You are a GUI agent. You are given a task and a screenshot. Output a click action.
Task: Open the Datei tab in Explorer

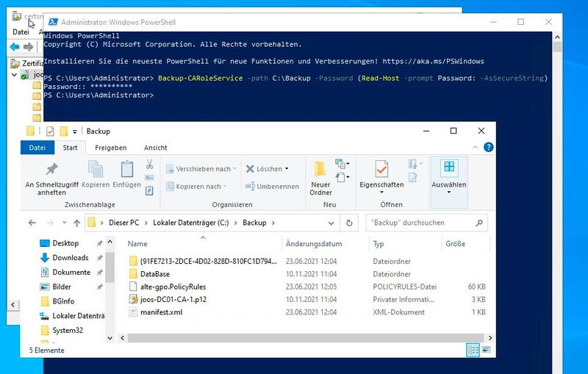(x=37, y=148)
